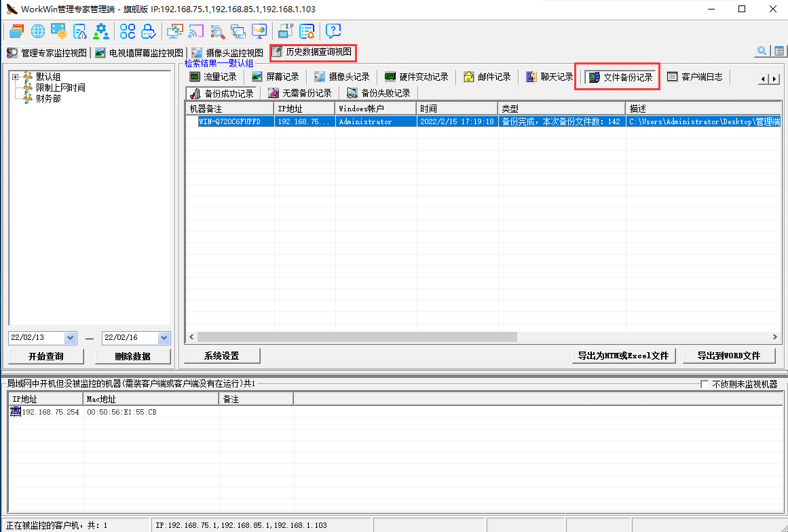Show the 备份成功记录 sub-tab
Viewport: 788px width, 532px height.
[222, 94]
